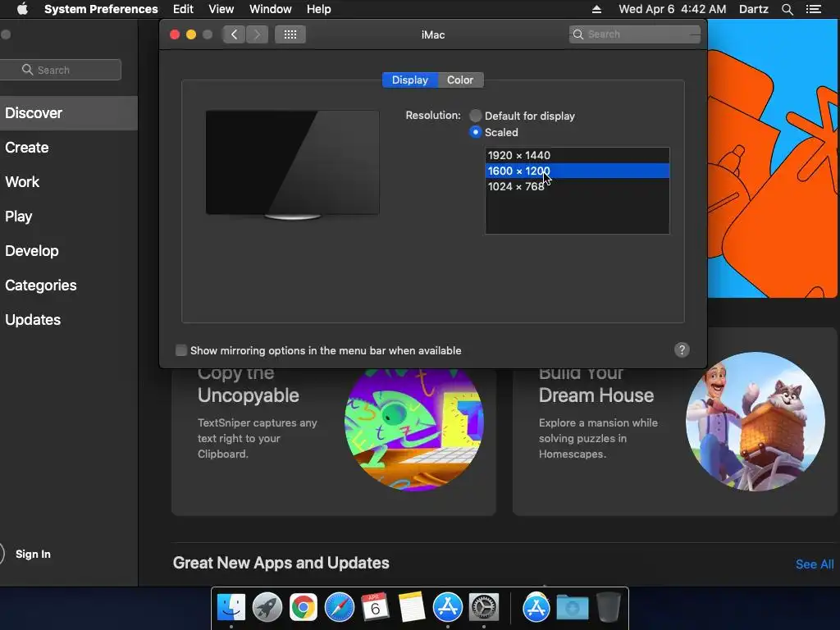
Task: Click Sign In in App Store
Action: (33, 554)
